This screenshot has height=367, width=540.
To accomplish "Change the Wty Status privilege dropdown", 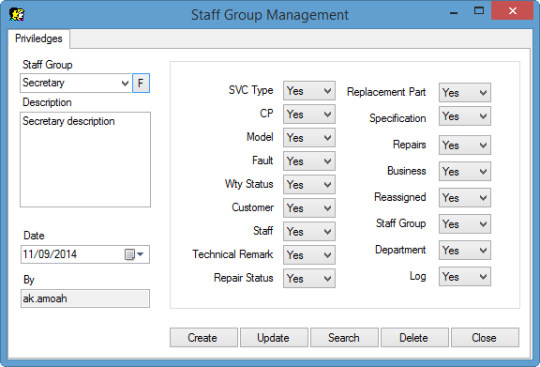I will coord(309,185).
